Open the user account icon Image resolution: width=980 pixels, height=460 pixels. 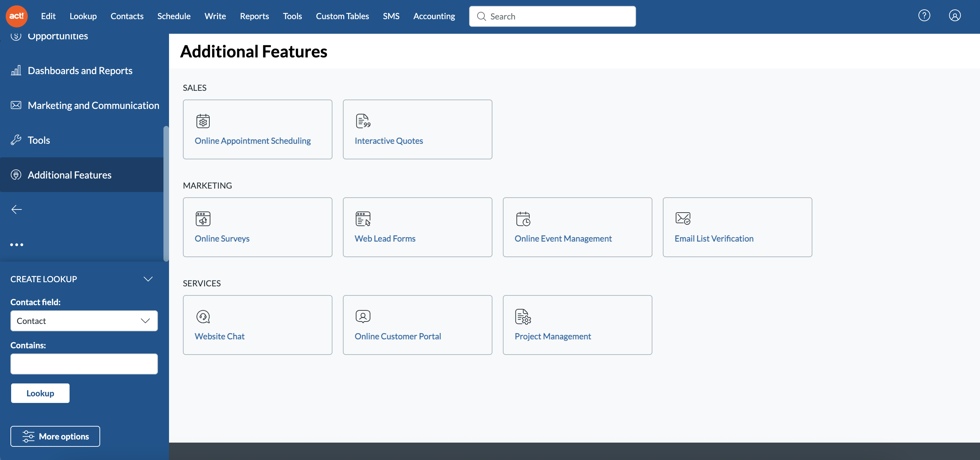pyautogui.click(x=955, y=16)
